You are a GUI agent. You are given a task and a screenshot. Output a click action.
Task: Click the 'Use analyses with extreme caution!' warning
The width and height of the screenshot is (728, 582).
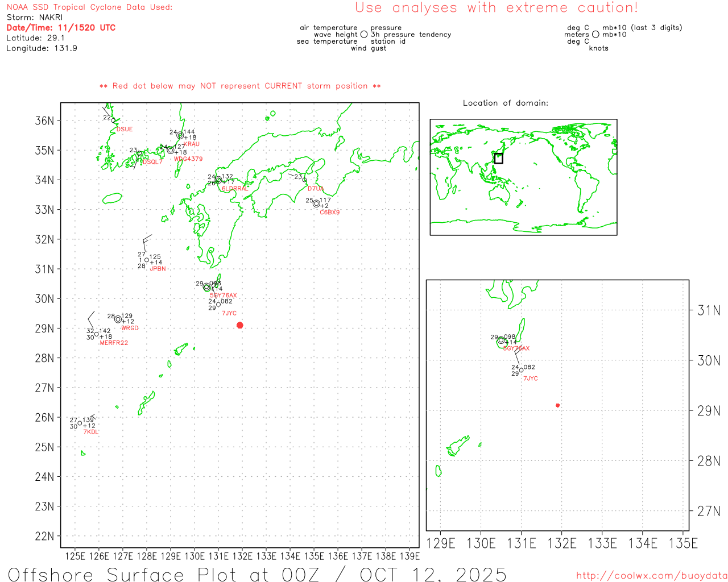pyautogui.click(x=497, y=7)
